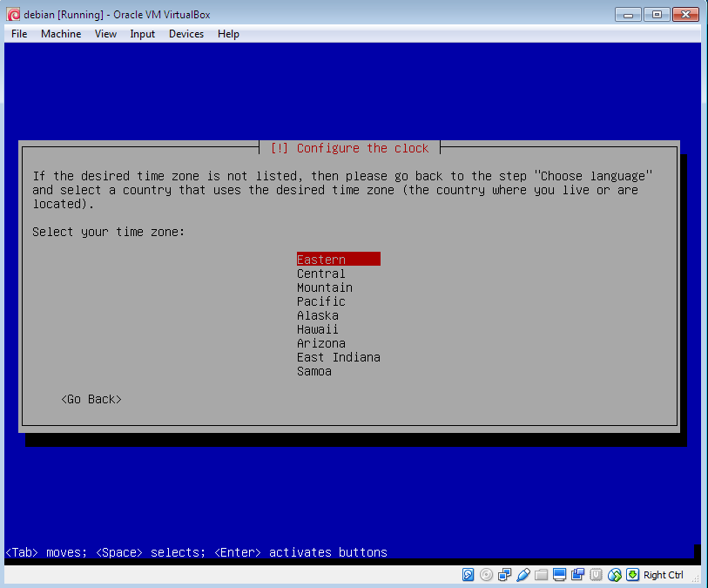Click the Right Ctrl host key label
The image size is (708, 588).
click(x=663, y=574)
